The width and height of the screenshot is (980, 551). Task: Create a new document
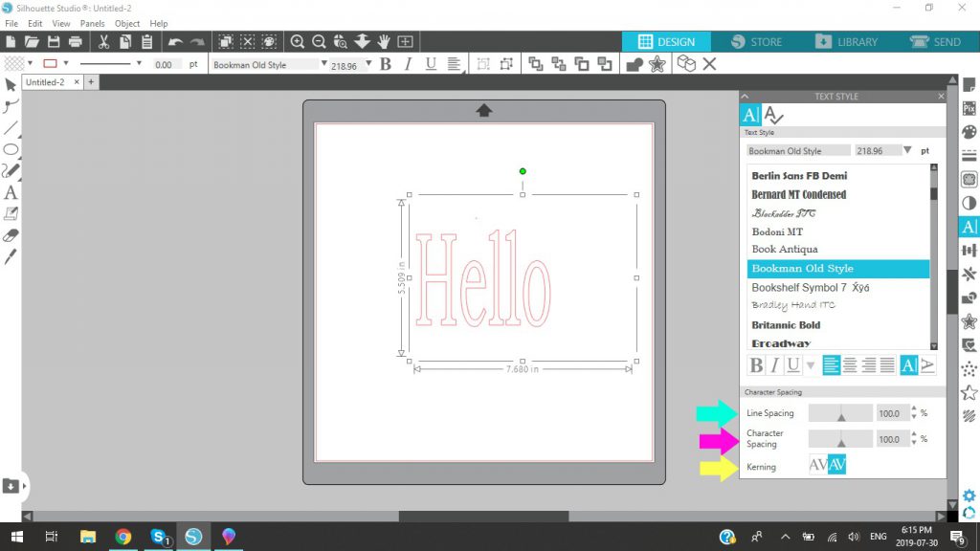(x=11, y=42)
